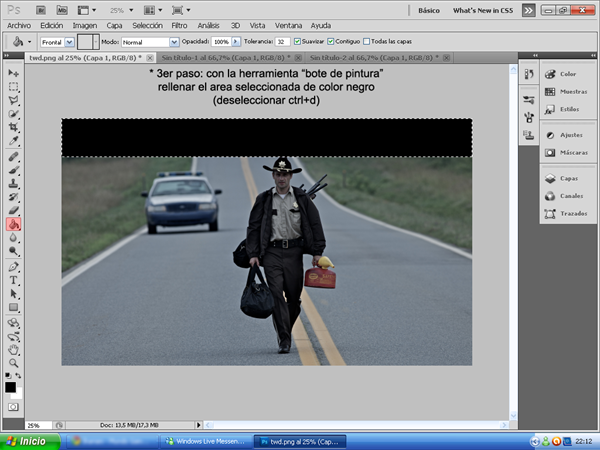Uncheck the Contiguo option

[332, 42]
